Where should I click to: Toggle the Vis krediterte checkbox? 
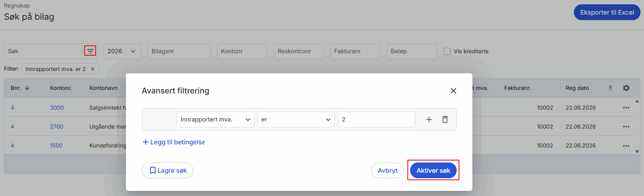pyautogui.click(x=447, y=51)
